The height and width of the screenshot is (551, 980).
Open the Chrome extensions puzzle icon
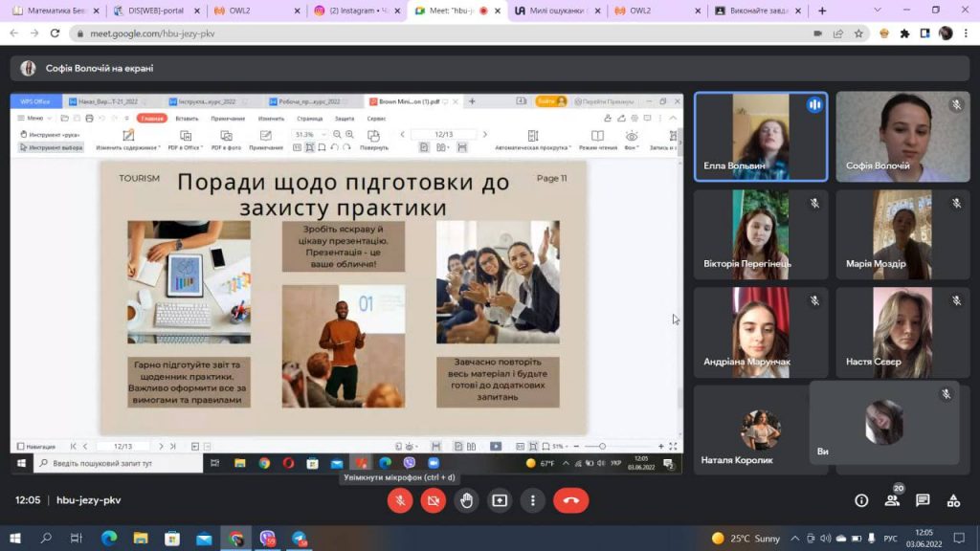tap(903, 33)
